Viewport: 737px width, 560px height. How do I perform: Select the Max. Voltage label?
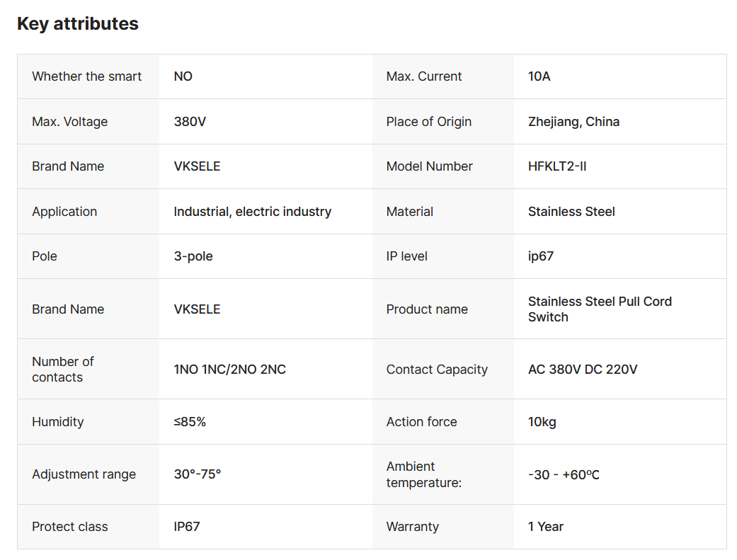(70, 122)
